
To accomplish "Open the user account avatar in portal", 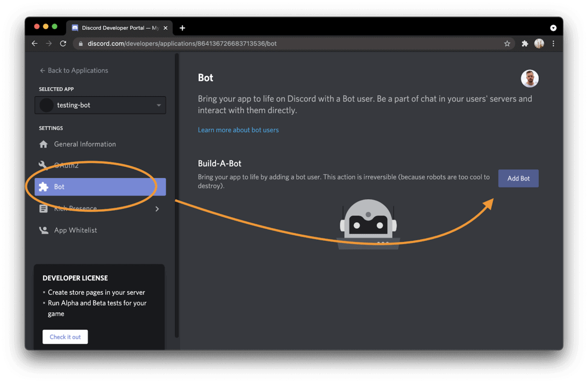I will coord(529,79).
